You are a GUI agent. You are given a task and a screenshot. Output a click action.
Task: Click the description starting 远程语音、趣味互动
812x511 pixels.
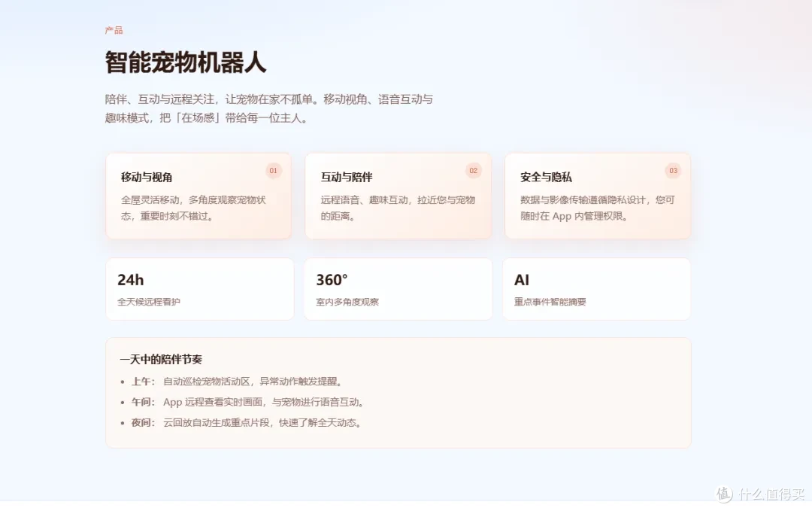[398, 208]
